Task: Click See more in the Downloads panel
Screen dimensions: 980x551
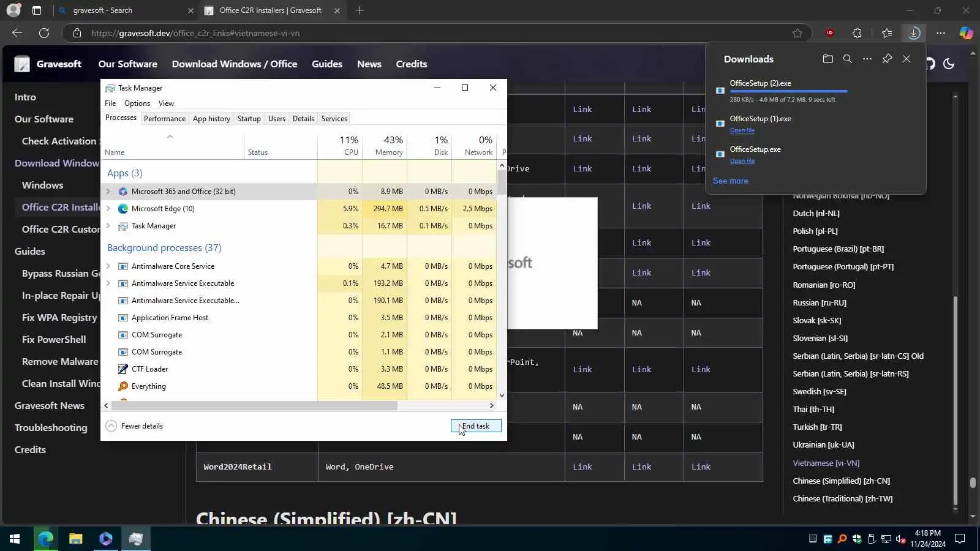Action: point(730,181)
